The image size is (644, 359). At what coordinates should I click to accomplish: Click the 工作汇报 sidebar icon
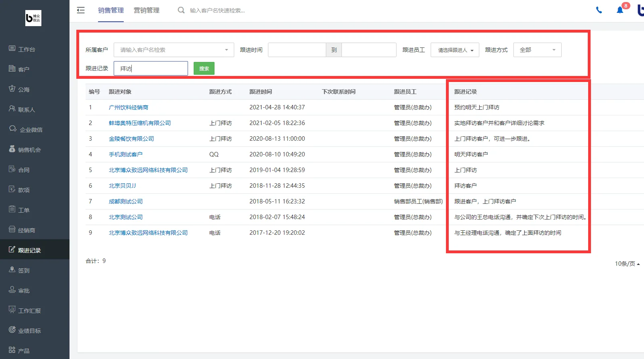tap(12, 310)
